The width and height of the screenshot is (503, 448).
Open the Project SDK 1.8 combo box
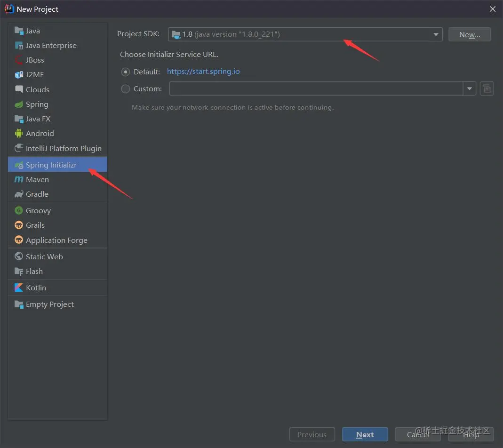click(305, 34)
